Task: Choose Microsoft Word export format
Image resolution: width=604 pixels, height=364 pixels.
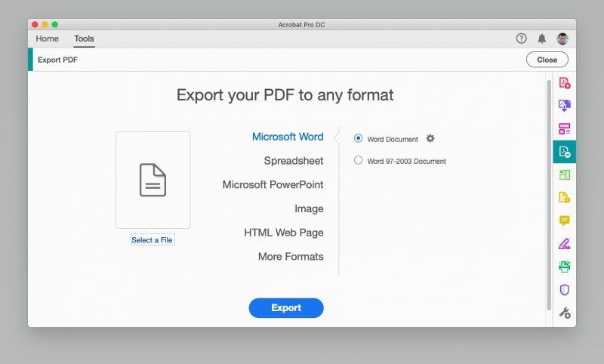Action: [288, 137]
